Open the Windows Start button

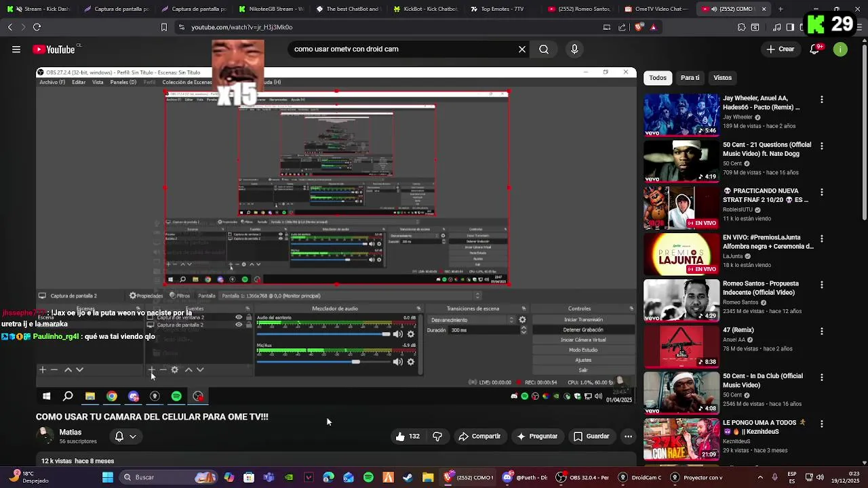[107, 477]
